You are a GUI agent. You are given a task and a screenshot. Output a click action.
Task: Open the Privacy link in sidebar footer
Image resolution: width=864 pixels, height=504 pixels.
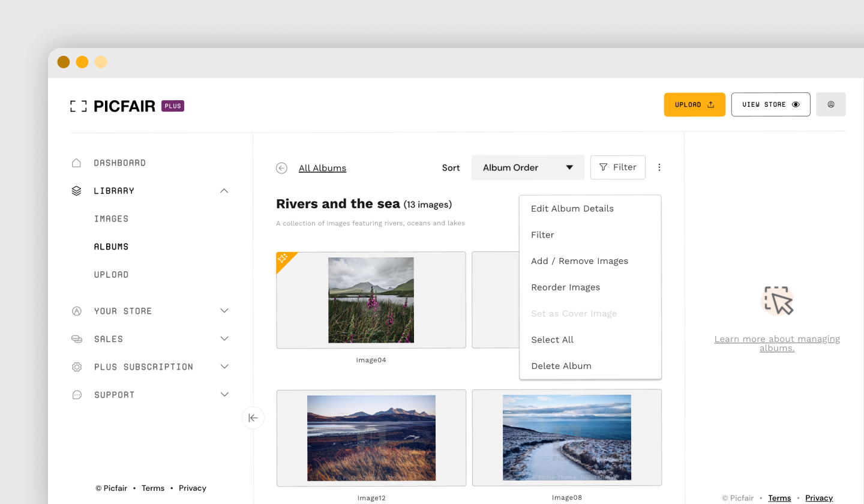pos(193,488)
